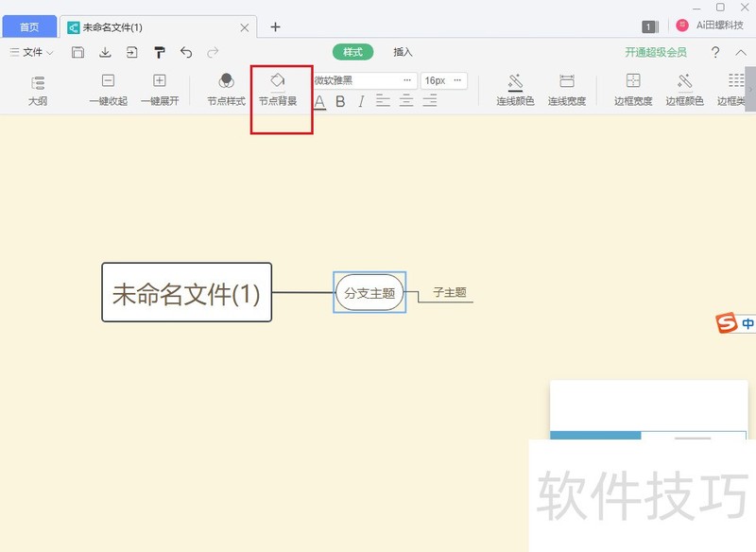Select the 未命名文件(1) root node
756x552 pixels.
(x=186, y=293)
